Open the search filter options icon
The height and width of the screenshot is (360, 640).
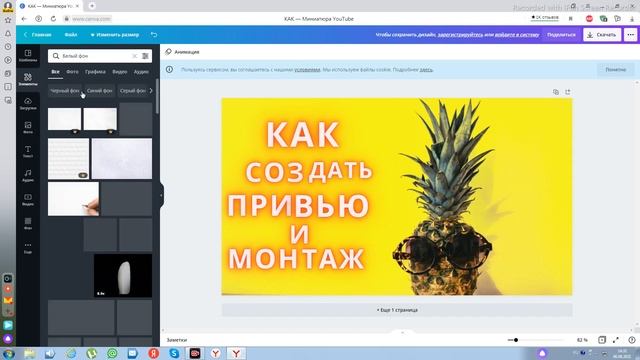[x=145, y=56]
